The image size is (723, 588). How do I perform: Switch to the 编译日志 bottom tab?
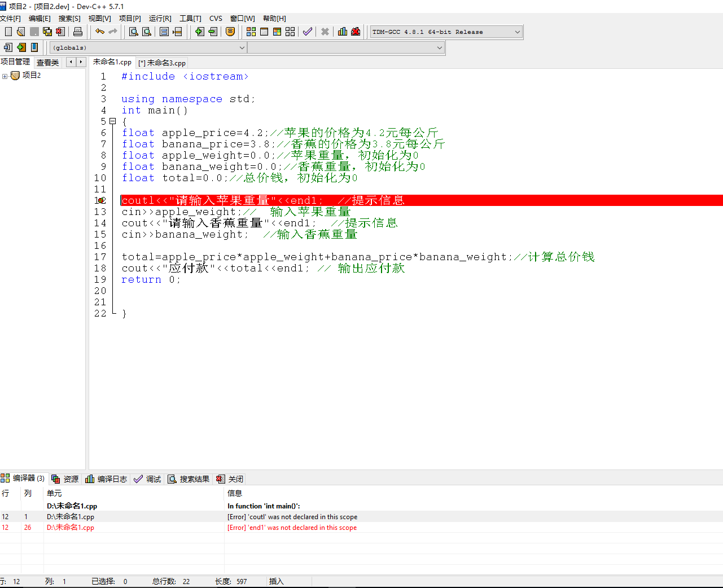click(x=107, y=479)
